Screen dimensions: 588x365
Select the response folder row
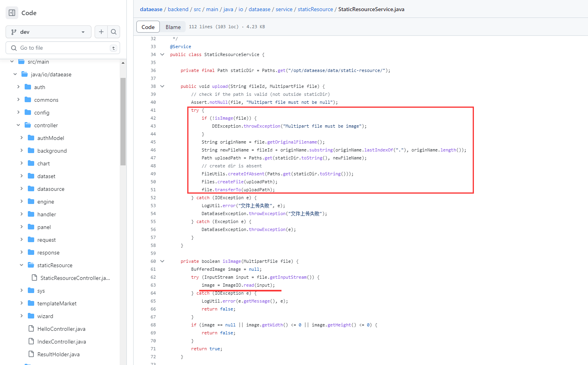49,252
